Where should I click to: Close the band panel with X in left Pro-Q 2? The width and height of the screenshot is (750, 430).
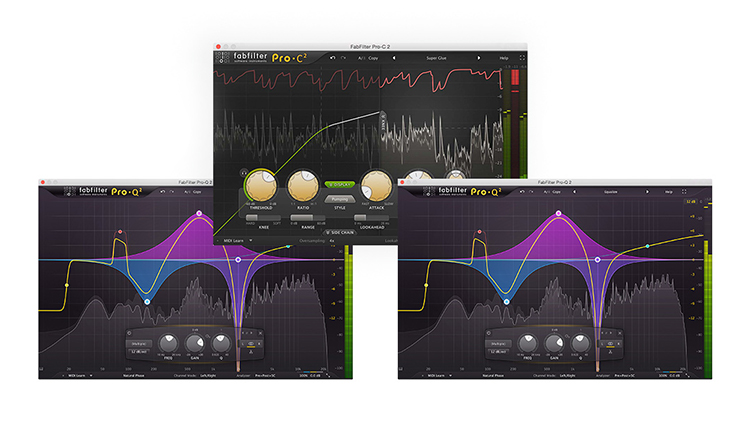coord(260,333)
